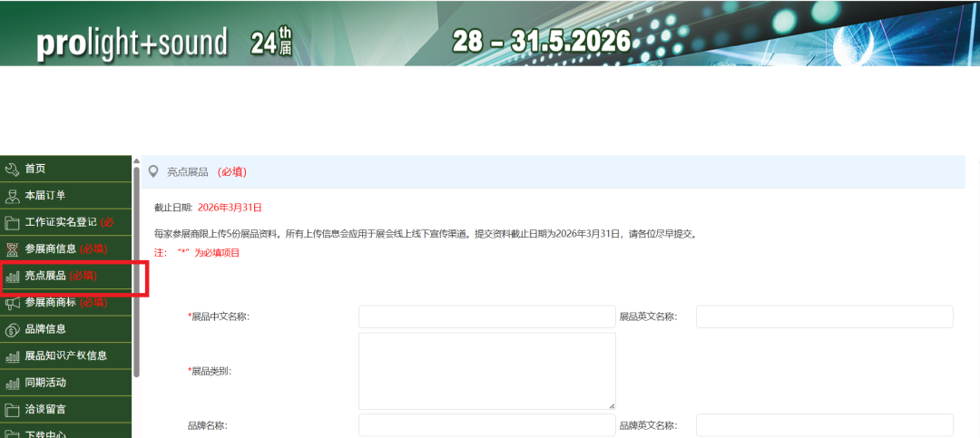Click the 亮点展品 (必填) page header title
Screen dimensions: 980x438
tap(206, 171)
